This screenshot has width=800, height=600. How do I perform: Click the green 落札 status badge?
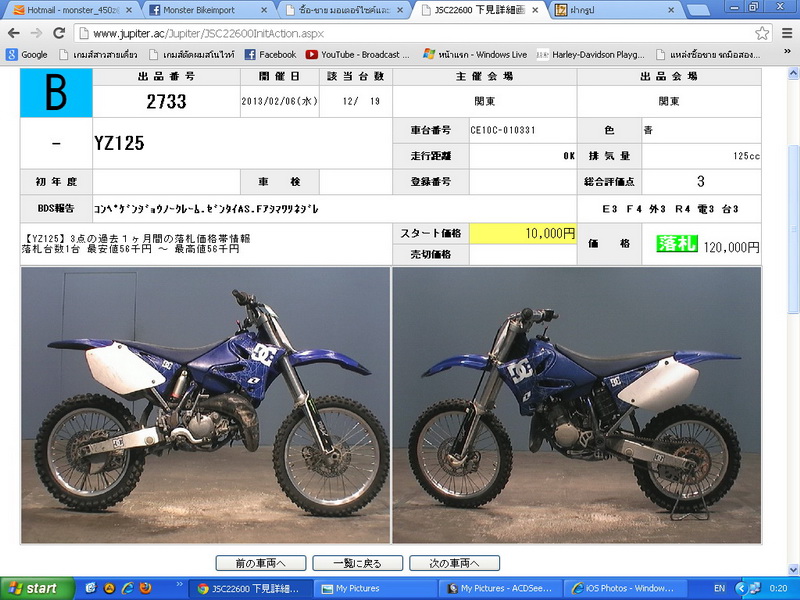(x=677, y=244)
